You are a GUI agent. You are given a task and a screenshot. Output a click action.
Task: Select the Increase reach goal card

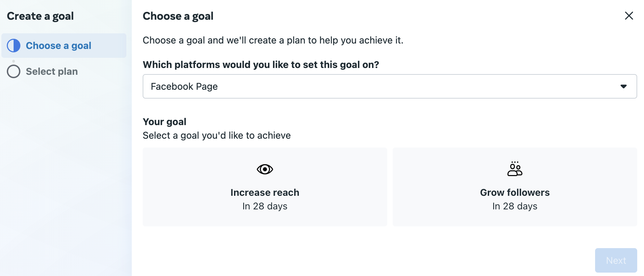[265, 187]
